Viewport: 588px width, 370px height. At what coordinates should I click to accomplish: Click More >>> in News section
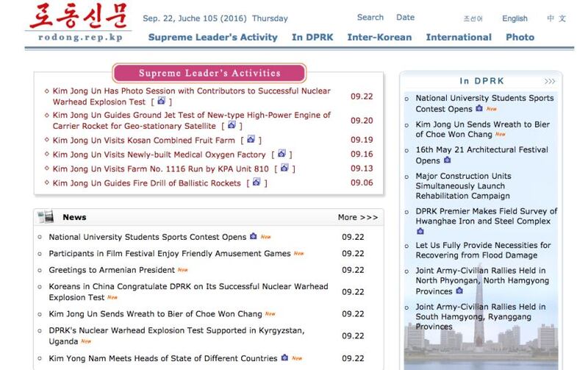358,217
